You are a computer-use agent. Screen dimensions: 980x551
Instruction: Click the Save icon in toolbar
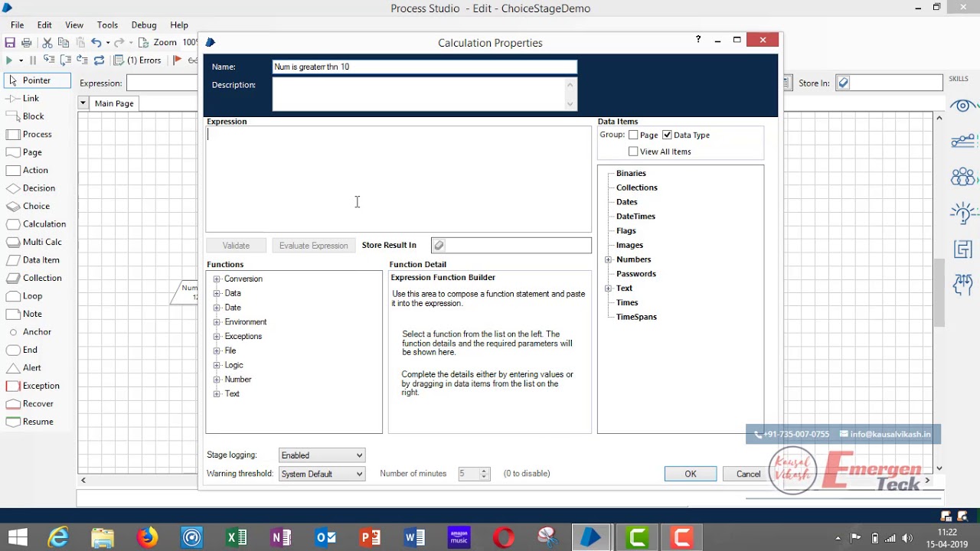coord(10,43)
